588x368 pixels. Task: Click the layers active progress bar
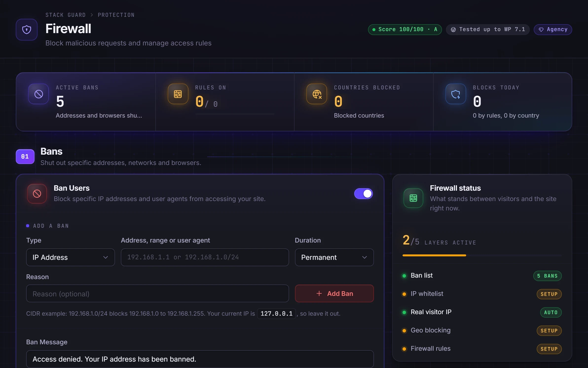point(482,255)
